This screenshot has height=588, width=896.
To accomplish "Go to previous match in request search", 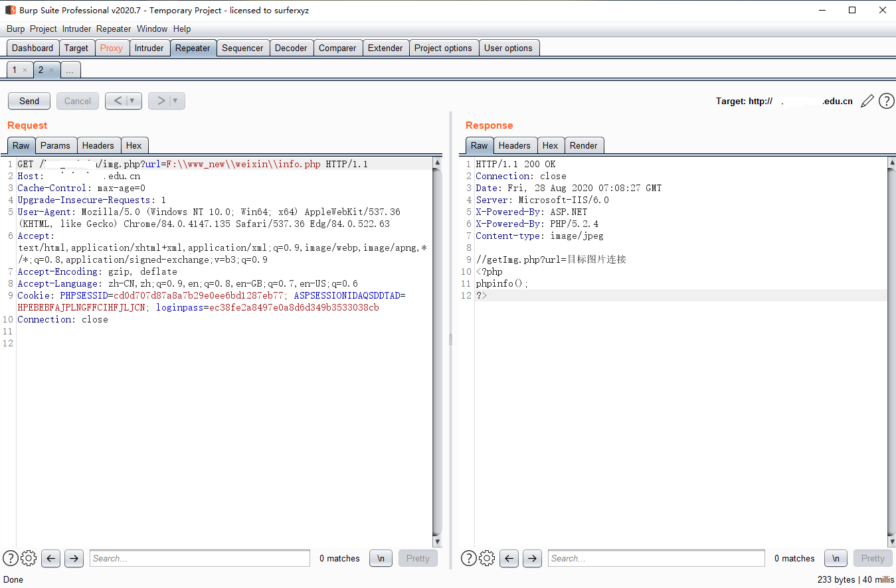I will 51,558.
